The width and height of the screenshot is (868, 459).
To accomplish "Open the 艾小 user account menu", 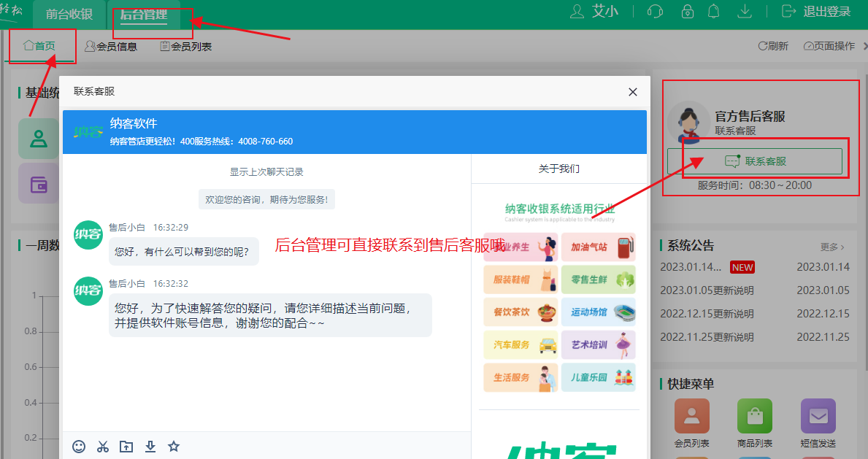I will point(594,12).
